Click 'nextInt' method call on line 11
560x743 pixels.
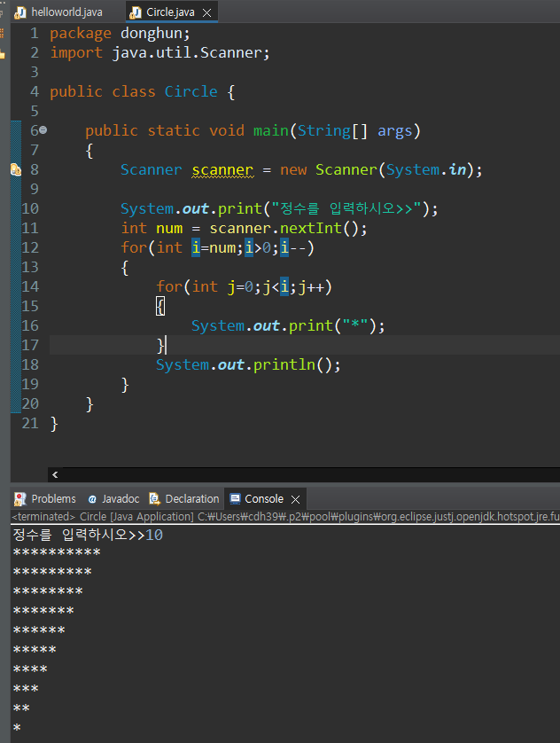coord(310,229)
